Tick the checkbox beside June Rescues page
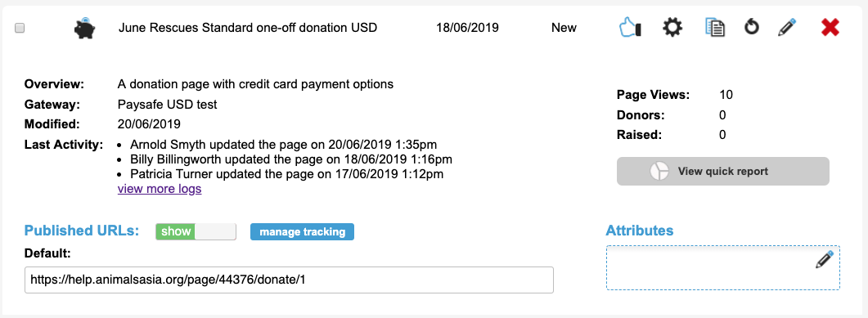Image resolution: width=868 pixels, height=318 pixels. click(20, 29)
